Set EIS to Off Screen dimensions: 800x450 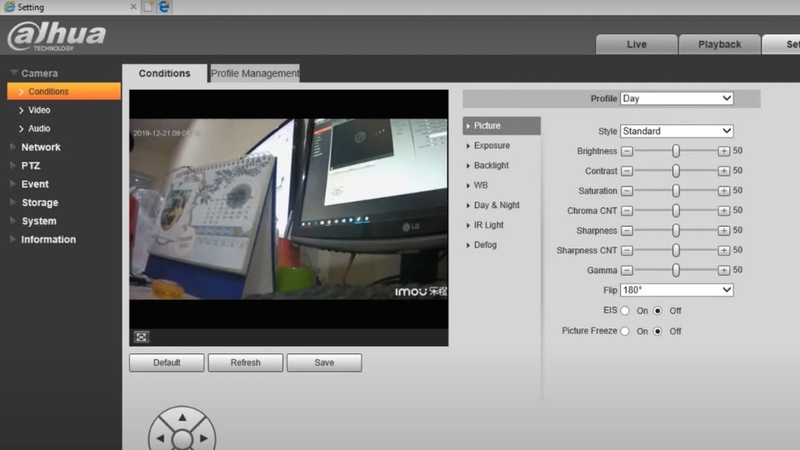[658, 311]
